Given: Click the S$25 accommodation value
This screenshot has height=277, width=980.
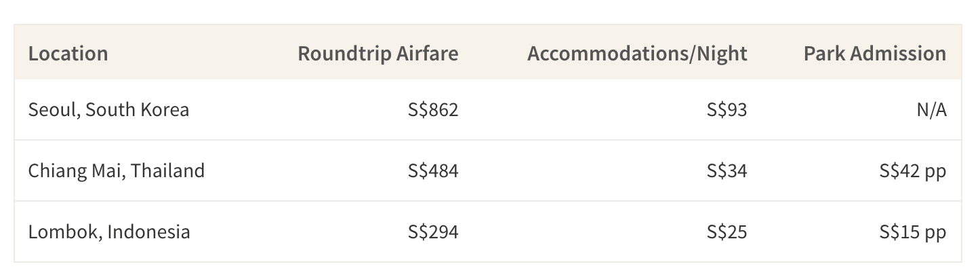Looking at the screenshot, I should pyautogui.click(x=727, y=232).
